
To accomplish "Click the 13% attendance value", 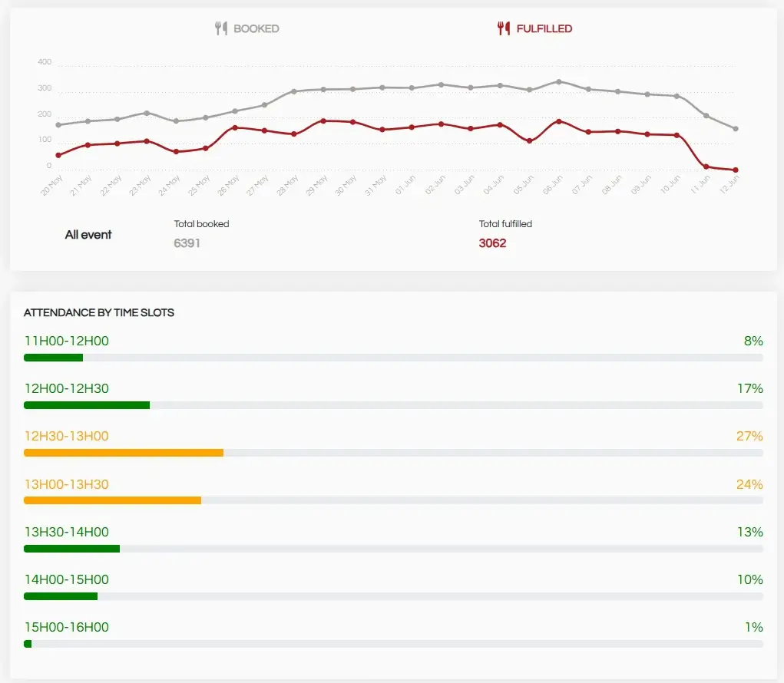I will [x=750, y=532].
